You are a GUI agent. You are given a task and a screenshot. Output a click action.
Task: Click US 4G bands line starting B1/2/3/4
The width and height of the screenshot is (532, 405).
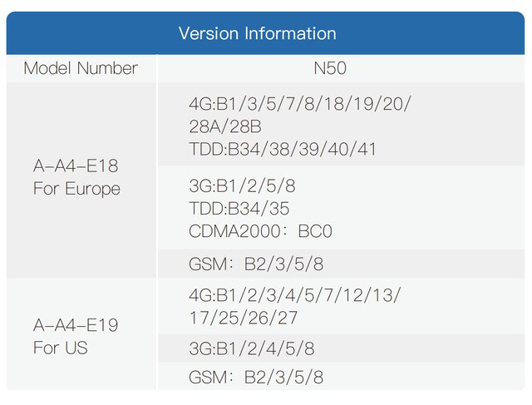294,294
